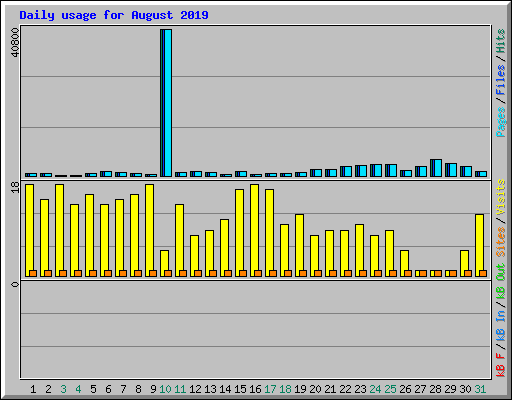Click the yellow visits bar for day 31
The image size is (512, 400).
pos(479,245)
